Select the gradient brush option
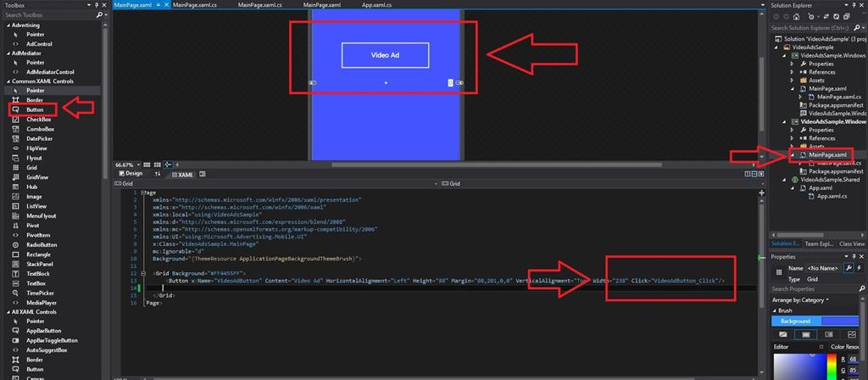 pos(829,334)
